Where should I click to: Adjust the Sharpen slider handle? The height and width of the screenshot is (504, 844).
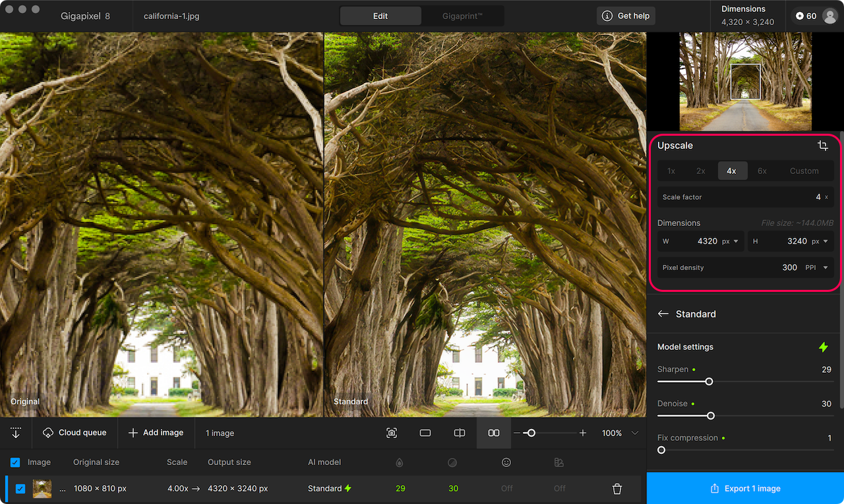point(709,381)
